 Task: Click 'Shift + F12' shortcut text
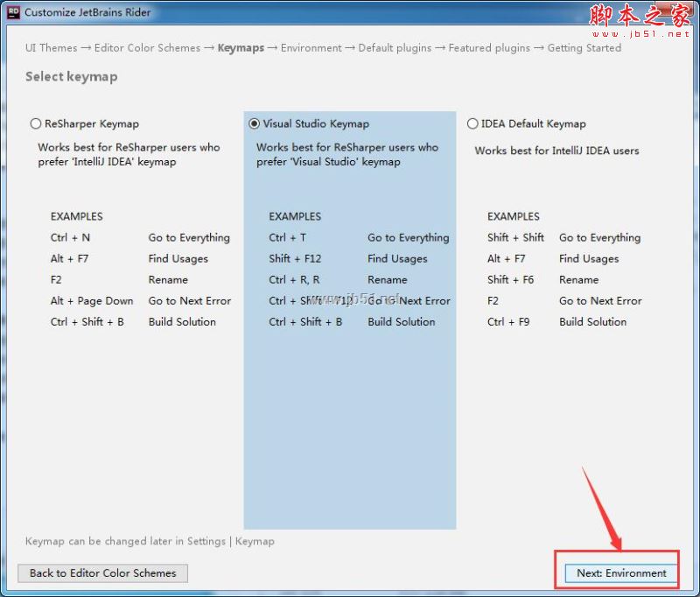(295, 258)
